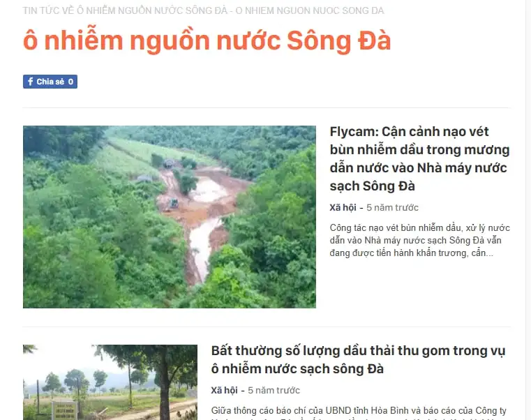Viewport: 531px width, 420px height.
Task: Select 'Xã hội' category under second article
Action: [x=224, y=390]
